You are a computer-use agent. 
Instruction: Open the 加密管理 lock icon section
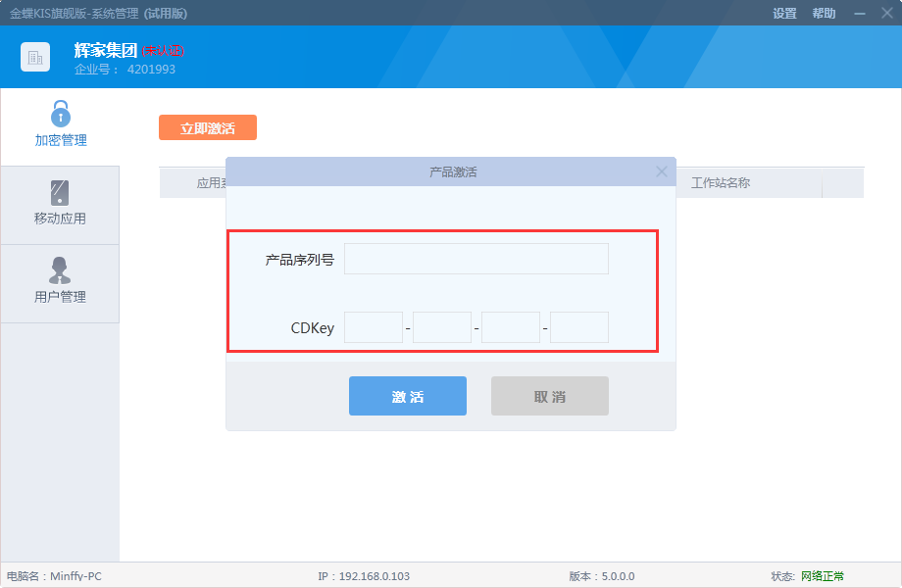(x=61, y=123)
